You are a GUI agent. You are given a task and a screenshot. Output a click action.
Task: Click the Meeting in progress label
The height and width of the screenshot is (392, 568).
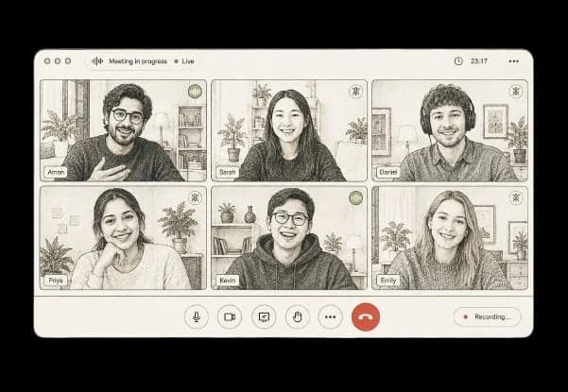tap(138, 61)
